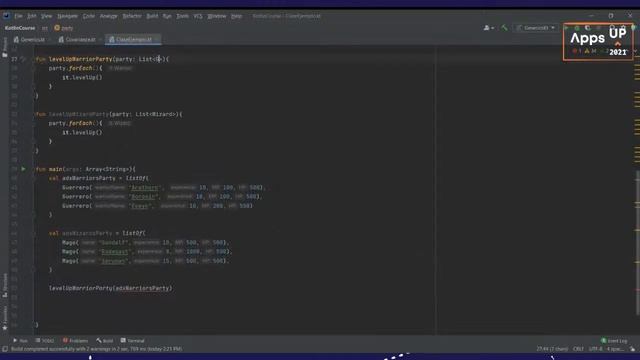Open the Run menu
This screenshot has height=360, width=640.
167,16
